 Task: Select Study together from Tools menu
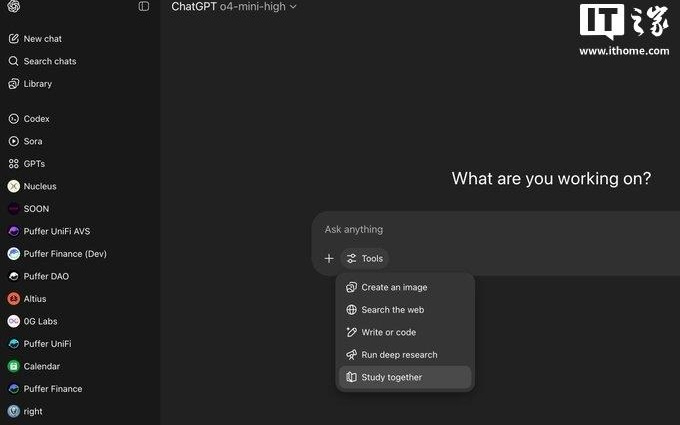tap(405, 377)
